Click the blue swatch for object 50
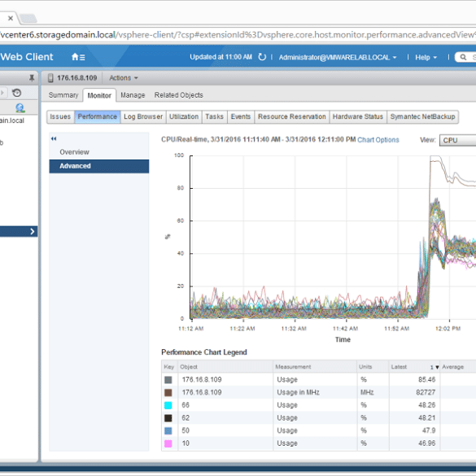 [168, 430]
